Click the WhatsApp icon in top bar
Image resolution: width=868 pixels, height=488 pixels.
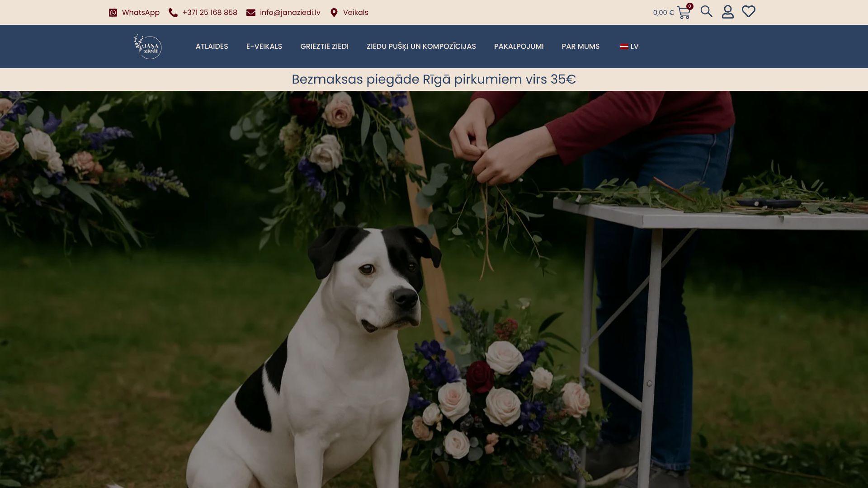pyautogui.click(x=113, y=13)
